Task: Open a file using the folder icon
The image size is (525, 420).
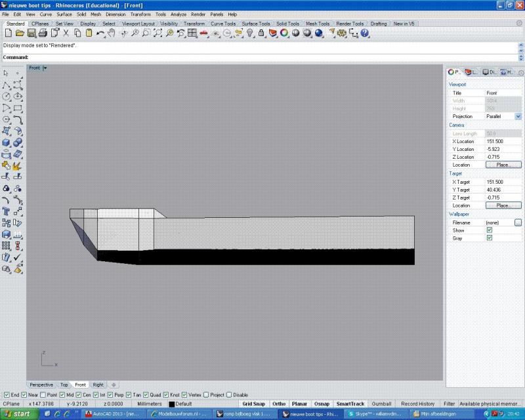Action: point(20,33)
